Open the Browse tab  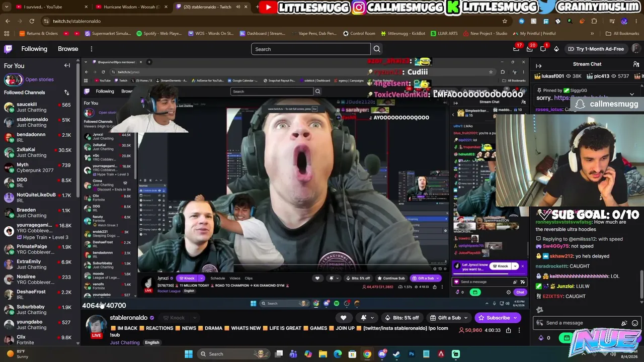coord(68,49)
